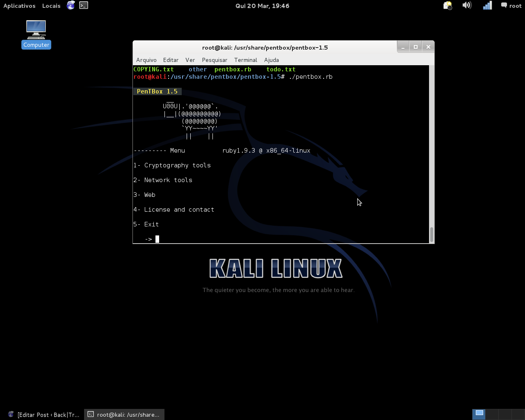Click the '4- License and contact' line
Screen dimensions: 525x420
[174, 210]
